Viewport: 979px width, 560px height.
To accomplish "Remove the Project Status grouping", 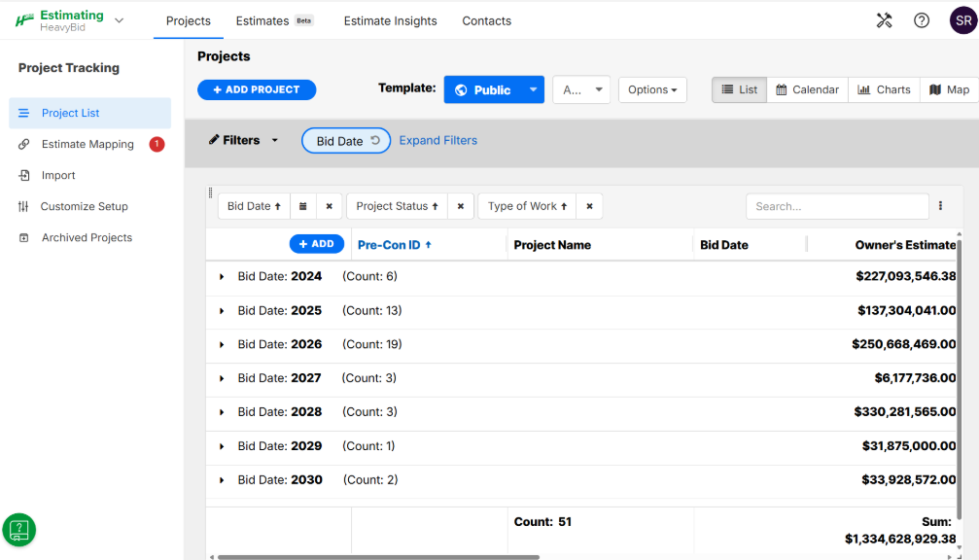I will [x=461, y=206].
